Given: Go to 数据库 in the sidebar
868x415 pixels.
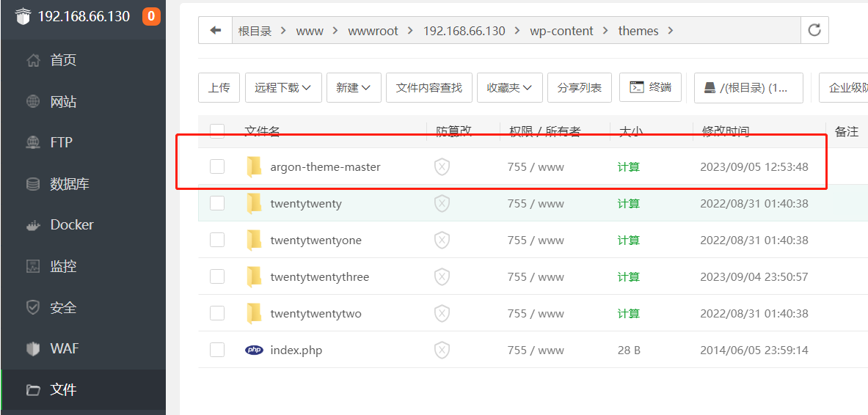Looking at the screenshot, I should click(x=69, y=184).
